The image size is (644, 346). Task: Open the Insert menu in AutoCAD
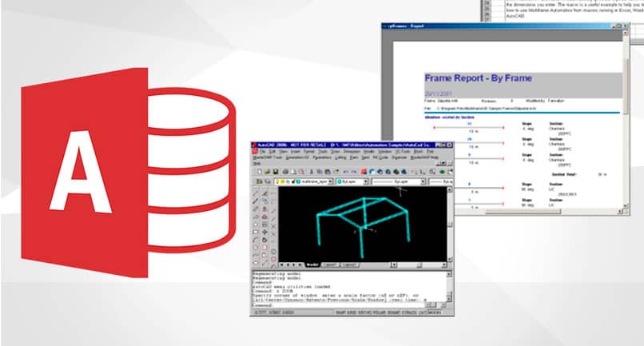[296, 152]
